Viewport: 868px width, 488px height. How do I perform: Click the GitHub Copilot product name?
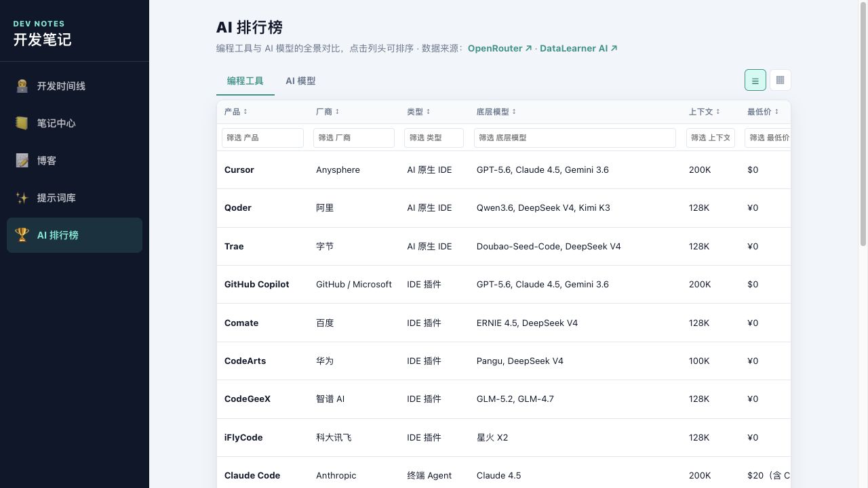[x=257, y=285]
